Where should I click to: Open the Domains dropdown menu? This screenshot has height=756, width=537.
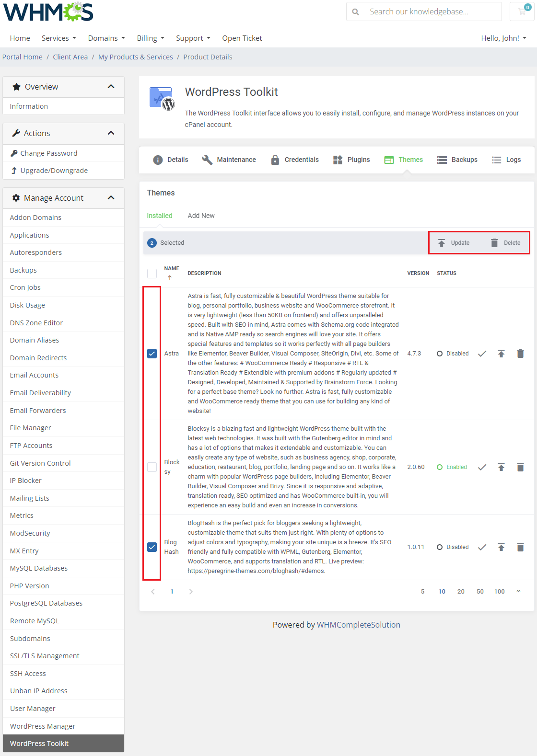pos(106,38)
